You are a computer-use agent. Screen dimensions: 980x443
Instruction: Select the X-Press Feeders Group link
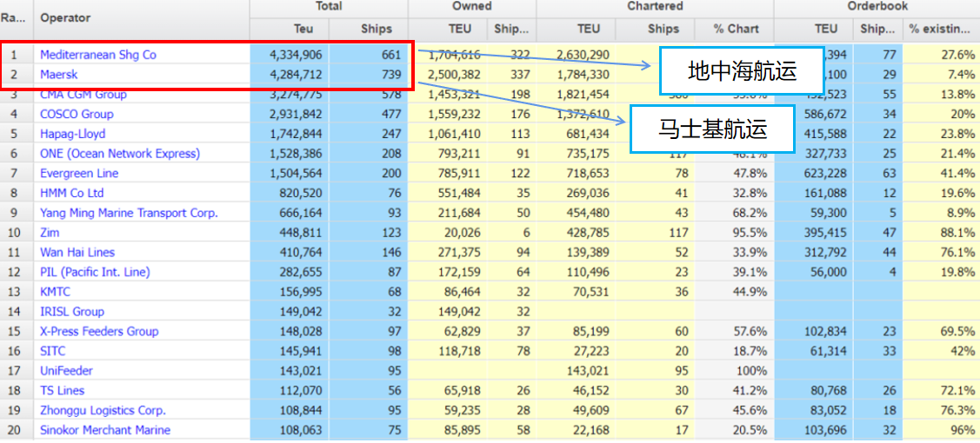pyautogui.click(x=99, y=331)
